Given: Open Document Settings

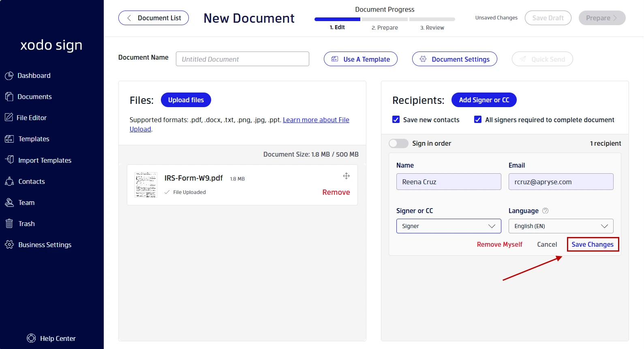Looking at the screenshot, I should pyautogui.click(x=455, y=59).
